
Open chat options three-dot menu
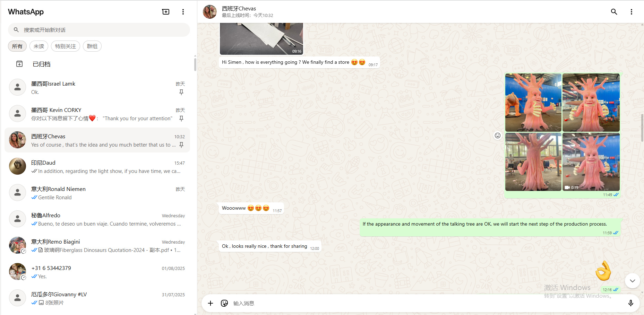tap(631, 12)
